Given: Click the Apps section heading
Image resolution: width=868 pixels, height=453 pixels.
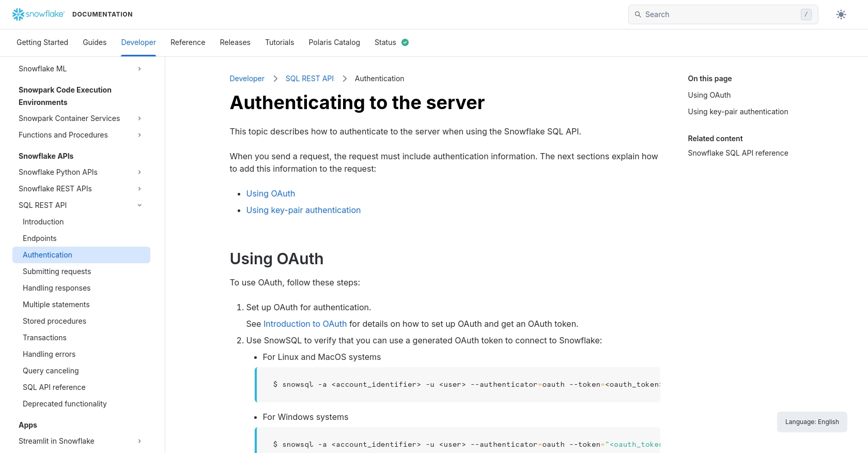Looking at the screenshot, I should click(28, 425).
